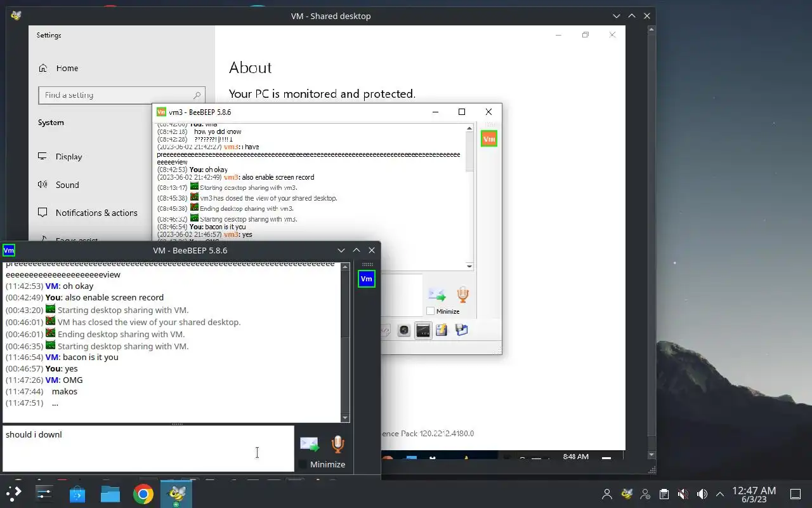The width and height of the screenshot is (812, 508).
Task: Click 'Ending desktop sharing with VM.' line
Action: (121, 334)
